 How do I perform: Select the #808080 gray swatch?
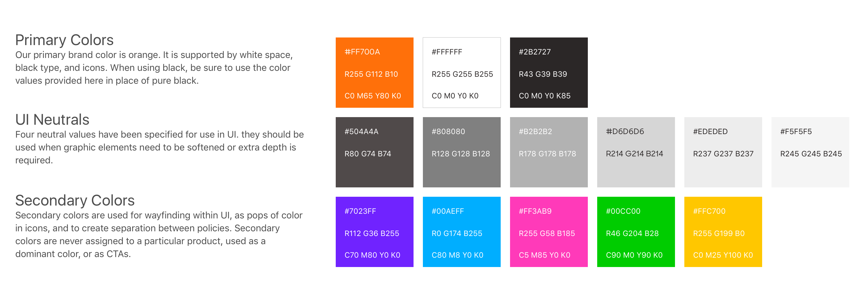pos(461,152)
